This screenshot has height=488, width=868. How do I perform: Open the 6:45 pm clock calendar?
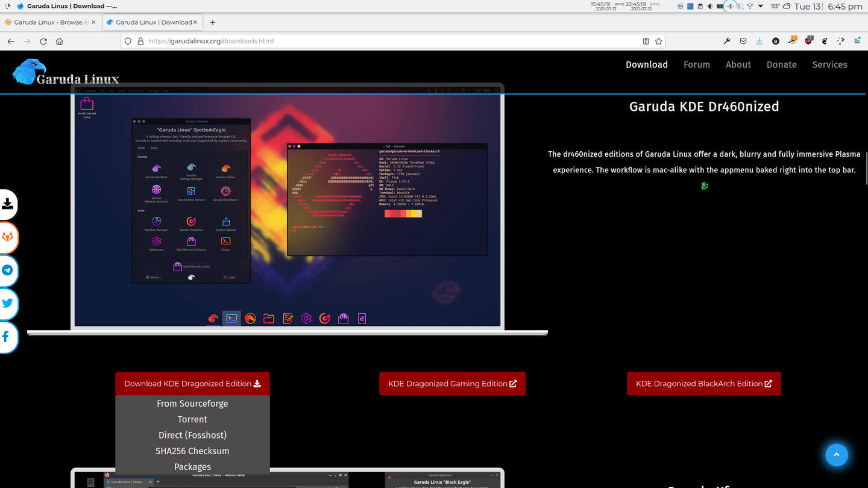845,6
